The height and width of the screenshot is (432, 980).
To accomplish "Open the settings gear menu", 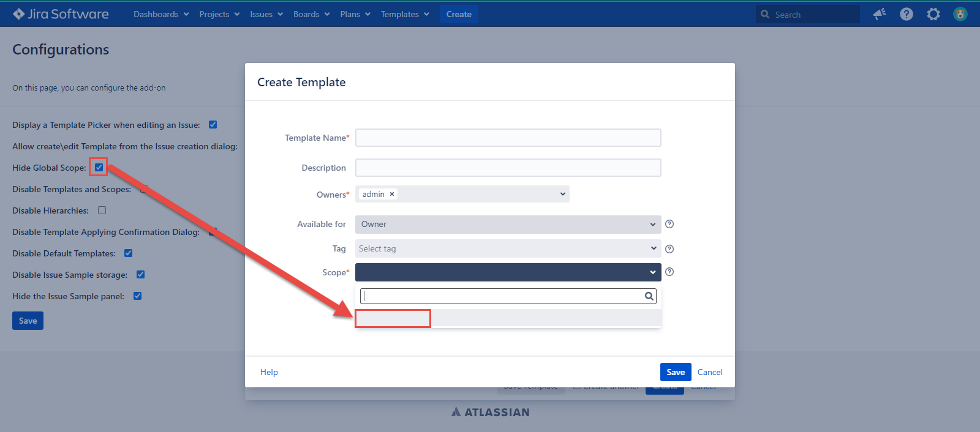I will pos(933,14).
